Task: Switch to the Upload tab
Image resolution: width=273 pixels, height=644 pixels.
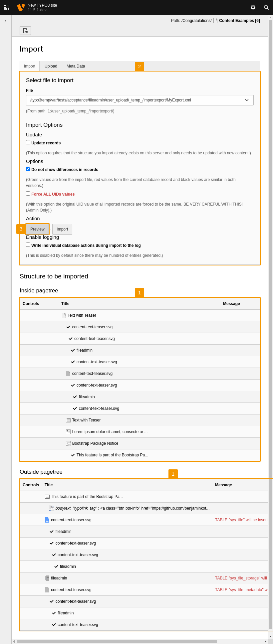Action: [51, 66]
